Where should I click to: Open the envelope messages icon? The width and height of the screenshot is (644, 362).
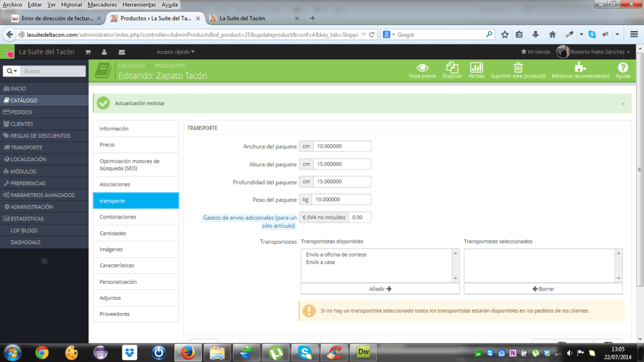click(122, 52)
